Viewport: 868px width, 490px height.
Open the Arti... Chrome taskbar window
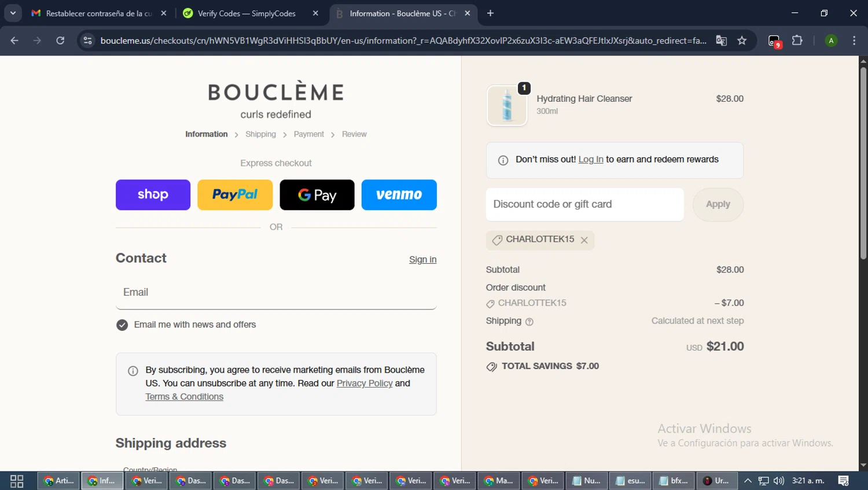coord(59,481)
